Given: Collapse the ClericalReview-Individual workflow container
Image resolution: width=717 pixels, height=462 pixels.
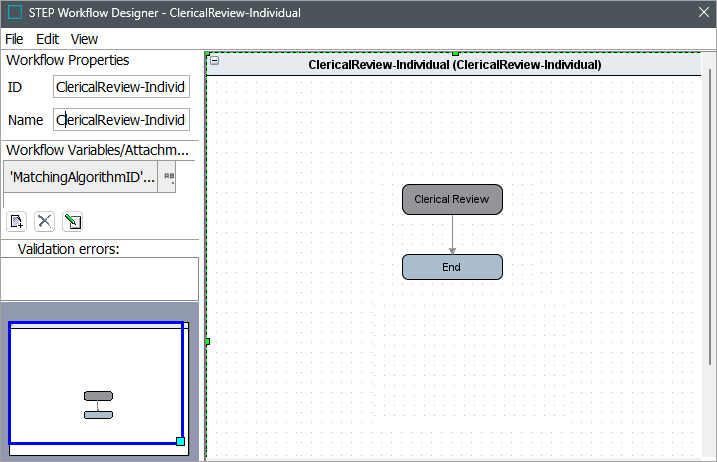Looking at the screenshot, I should pos(215,62).
